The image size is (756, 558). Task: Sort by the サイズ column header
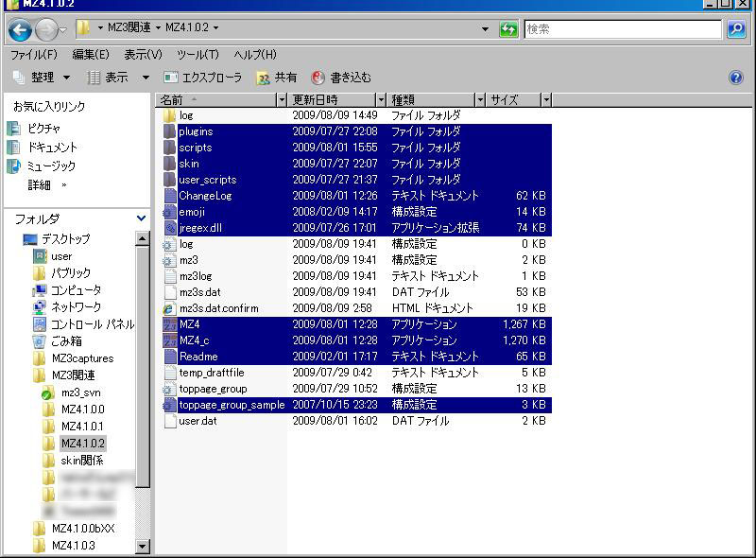[513, 100]
